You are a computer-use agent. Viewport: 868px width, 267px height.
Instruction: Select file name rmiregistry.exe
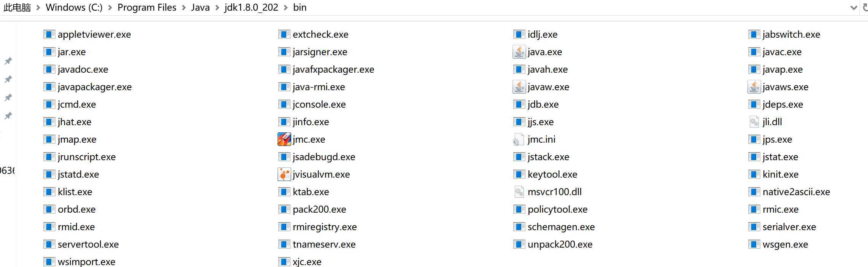tap(325, 227)
